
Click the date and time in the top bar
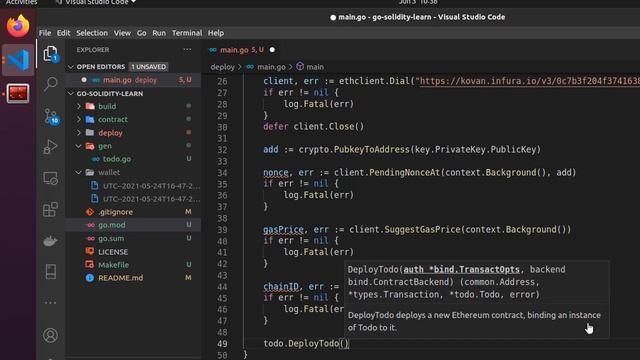[x=418, y=2]
